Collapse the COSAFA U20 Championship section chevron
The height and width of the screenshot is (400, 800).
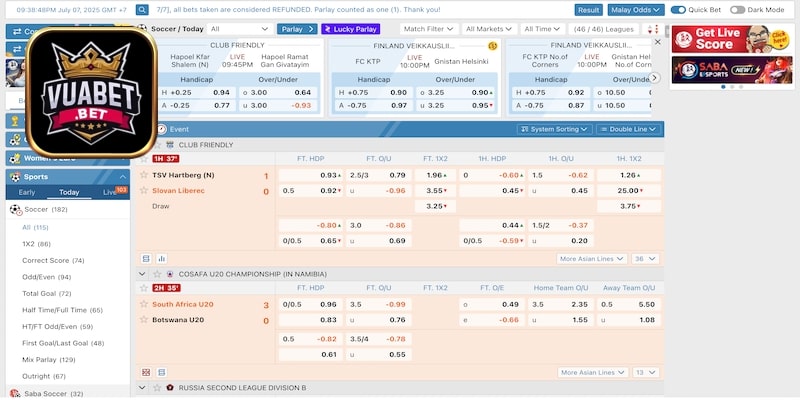click(x=142, y=274)
